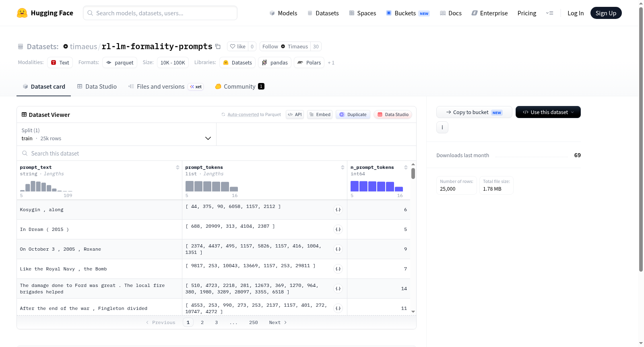644x347 pixels.
Task: Click the prompt_text length histogram
Action: pos(46,186)
